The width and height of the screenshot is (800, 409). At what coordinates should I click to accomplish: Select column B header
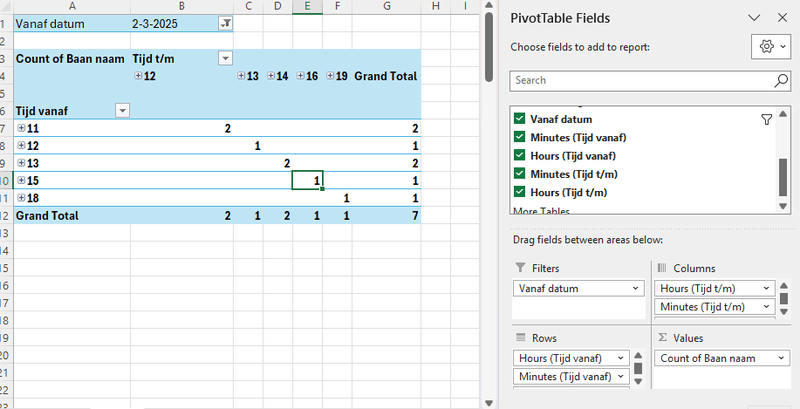(x=182, y=6)
